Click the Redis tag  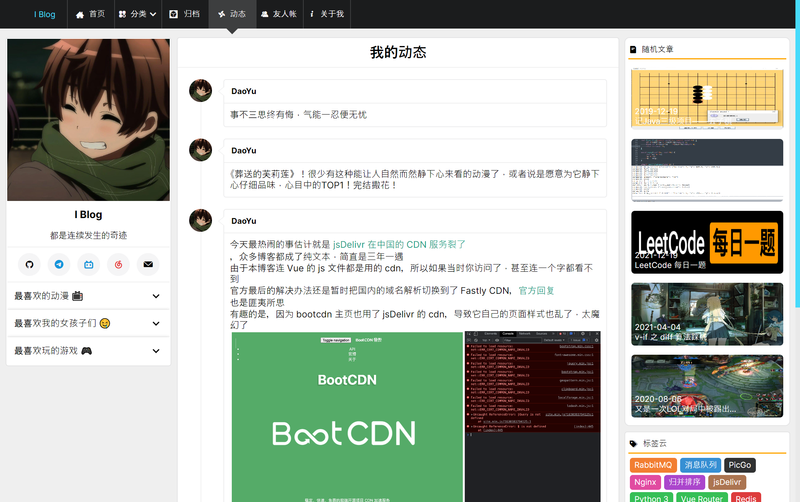pos(746,498)
